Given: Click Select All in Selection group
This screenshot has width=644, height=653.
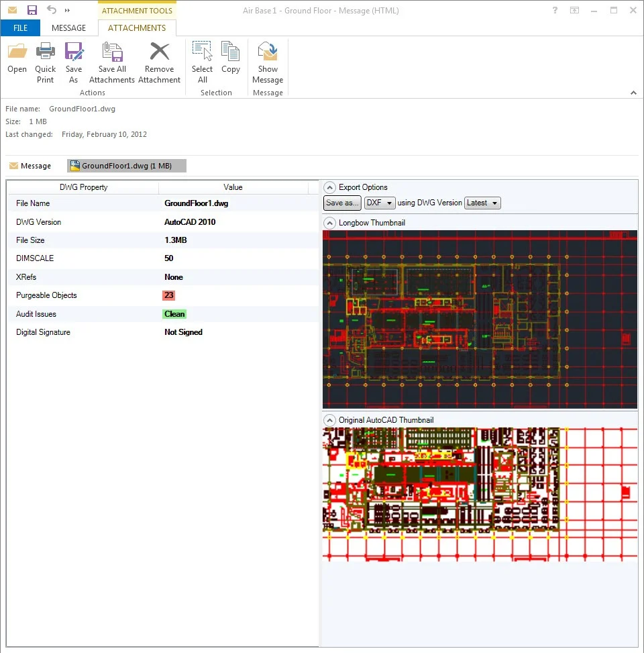Looking at the screenshot, I should 203,63.
